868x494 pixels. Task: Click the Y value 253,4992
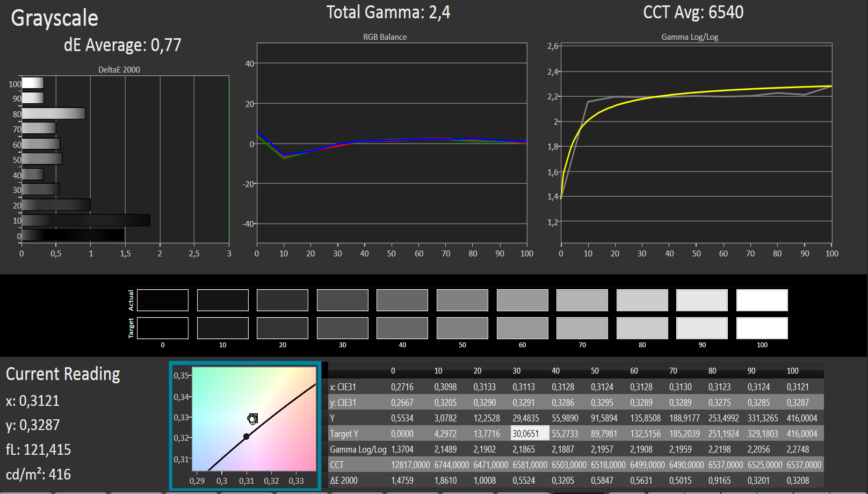(724, 418)
